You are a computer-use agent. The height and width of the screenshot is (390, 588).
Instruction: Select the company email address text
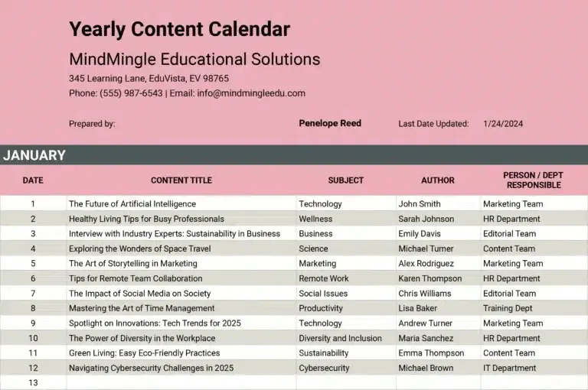[251, 93]
